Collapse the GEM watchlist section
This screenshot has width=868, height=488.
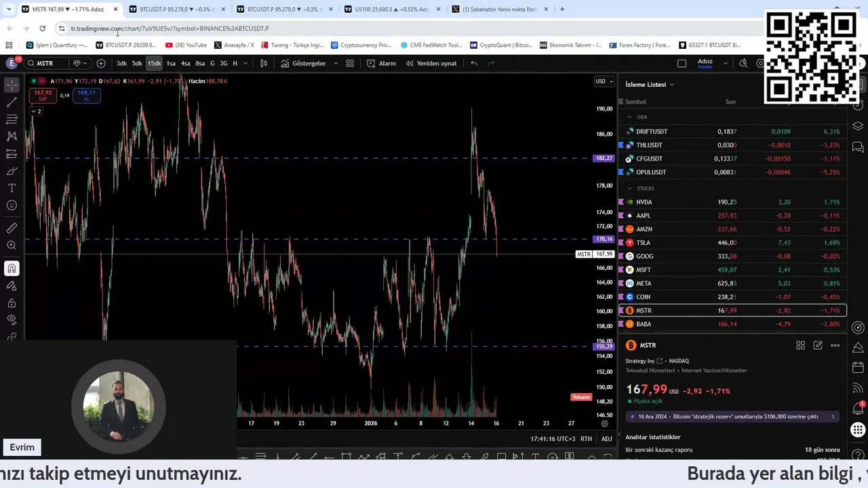click(x=629, y=117)
